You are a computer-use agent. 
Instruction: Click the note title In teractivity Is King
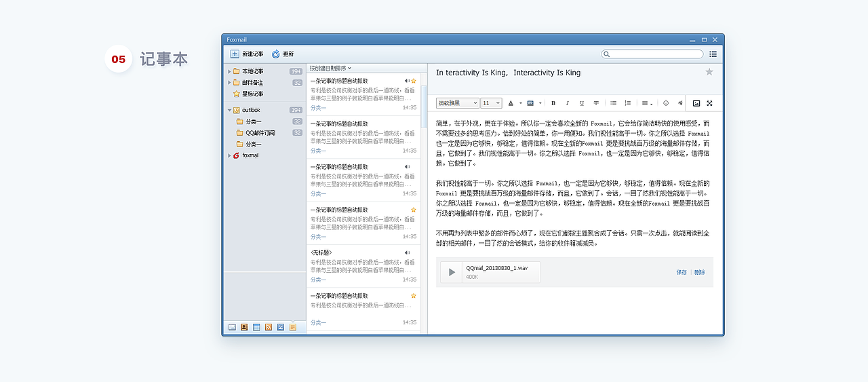click(508, 73)
